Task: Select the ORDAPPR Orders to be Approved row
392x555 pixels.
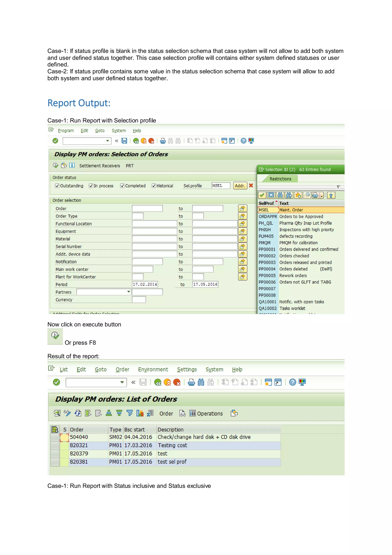Action: tap(301, 217)
